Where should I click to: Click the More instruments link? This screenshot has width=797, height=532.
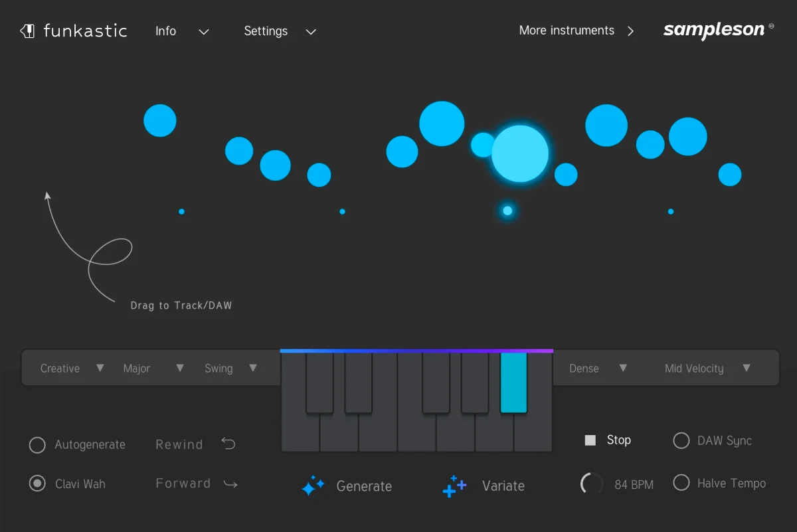click(567, 30)
